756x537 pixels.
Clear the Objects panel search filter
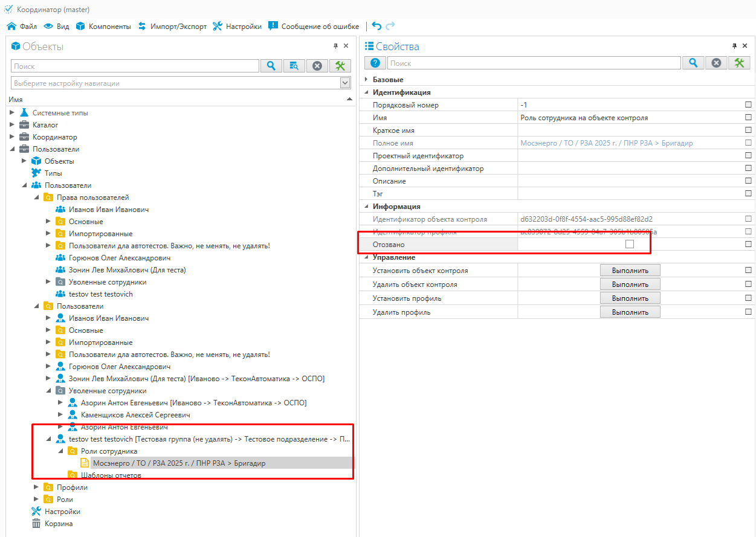(317, 66)
